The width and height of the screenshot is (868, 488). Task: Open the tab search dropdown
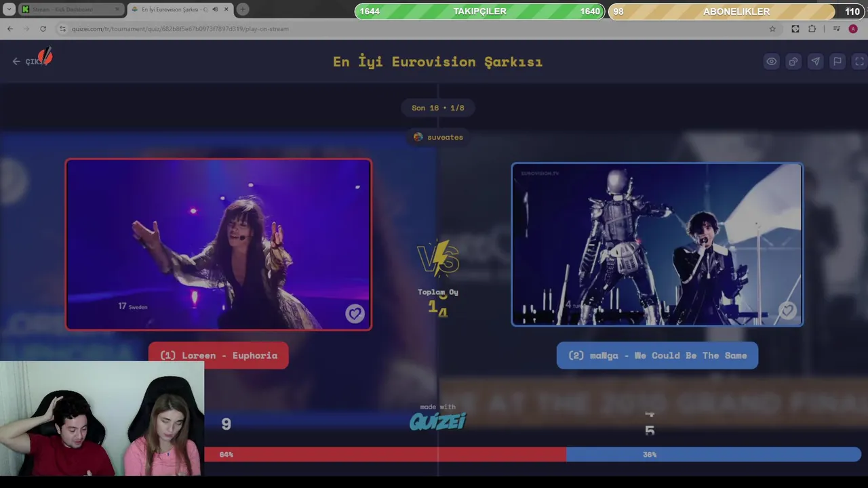(x=9, y=9)
